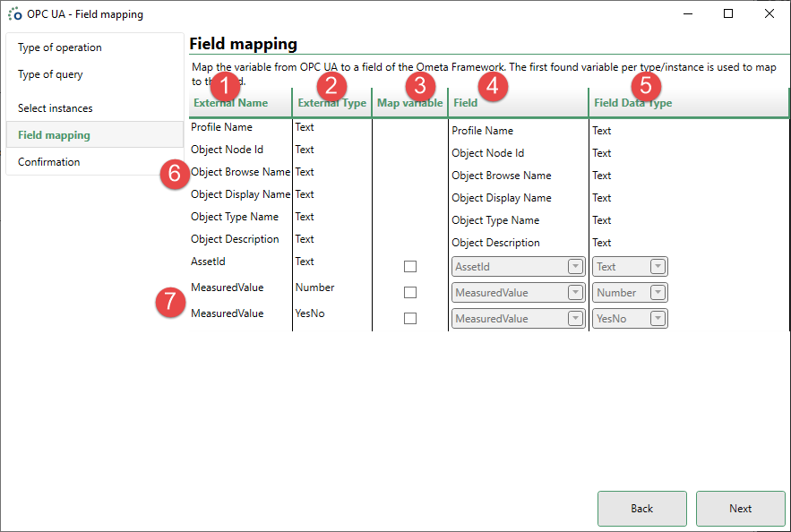Image resolution: width=791 pixels, height=532 pixels.
Task: Enable Map variable checkbox for AssetId
Action: (x=410, y=267)
